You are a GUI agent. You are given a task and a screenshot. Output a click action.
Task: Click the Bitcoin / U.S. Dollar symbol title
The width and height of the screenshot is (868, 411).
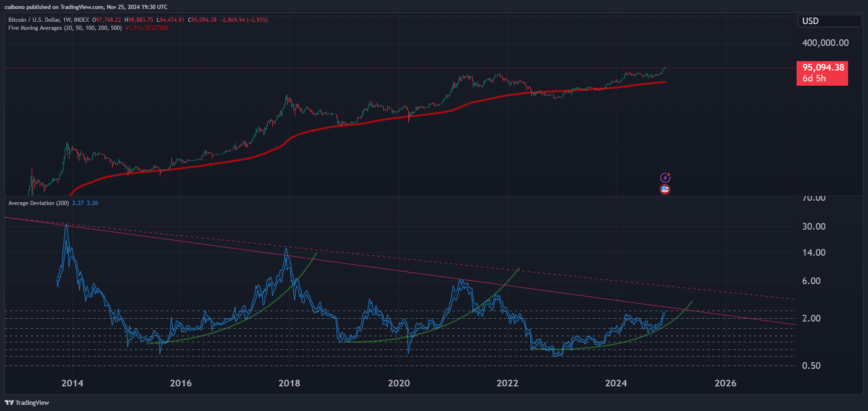tap(33, 20)
